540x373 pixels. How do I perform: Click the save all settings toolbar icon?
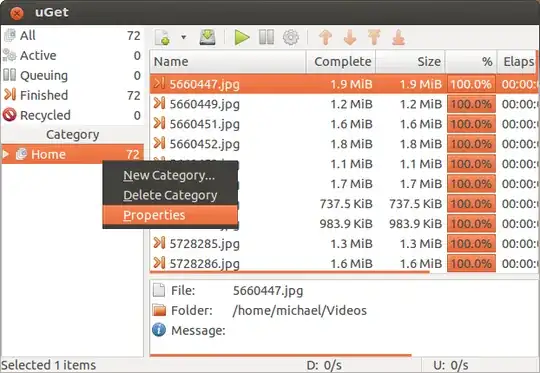[x=208, y=37]
